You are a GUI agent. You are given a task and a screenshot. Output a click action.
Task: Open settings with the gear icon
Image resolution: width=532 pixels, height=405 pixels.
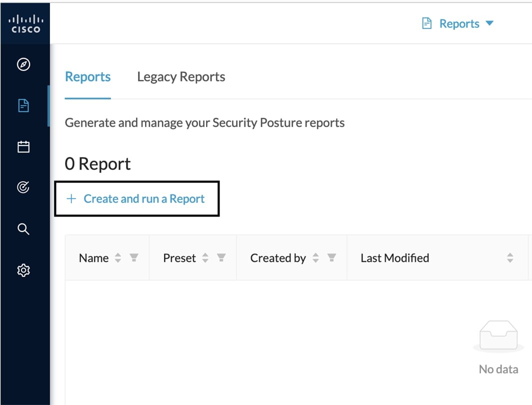23,270
